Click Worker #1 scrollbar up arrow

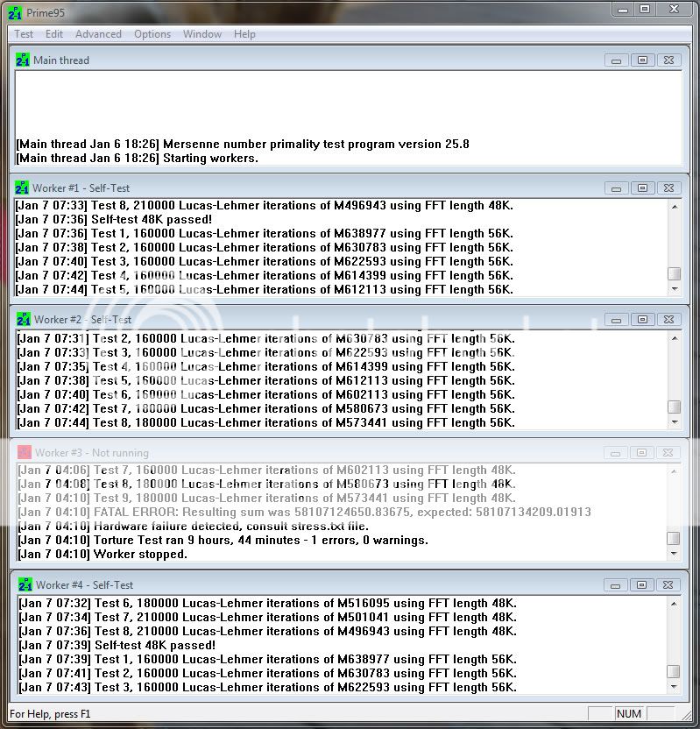pyautogui.click(x=675, y=206)
